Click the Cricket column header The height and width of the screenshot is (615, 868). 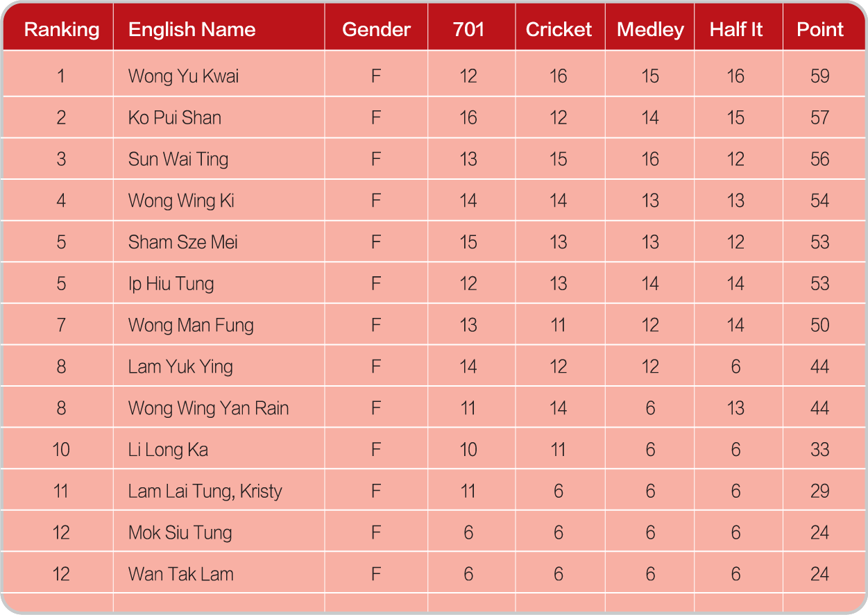559,30
